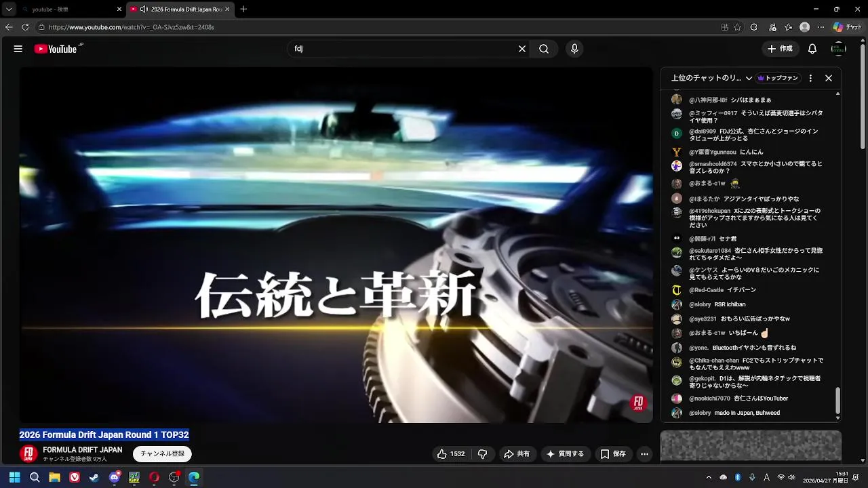The image size is (868, 488).
Task: Open a new browser tab
Action: (x=243, y=9)
